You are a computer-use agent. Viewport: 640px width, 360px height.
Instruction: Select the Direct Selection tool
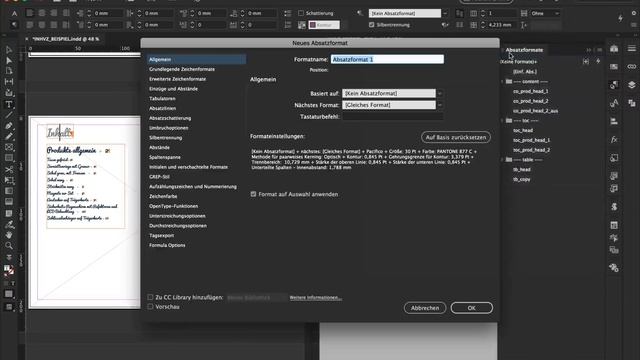(x=9, y=60)
